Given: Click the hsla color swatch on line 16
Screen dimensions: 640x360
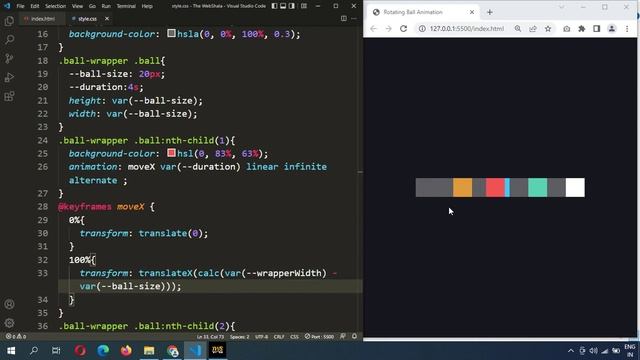Looking at the screenshot, I should [171, 33].
